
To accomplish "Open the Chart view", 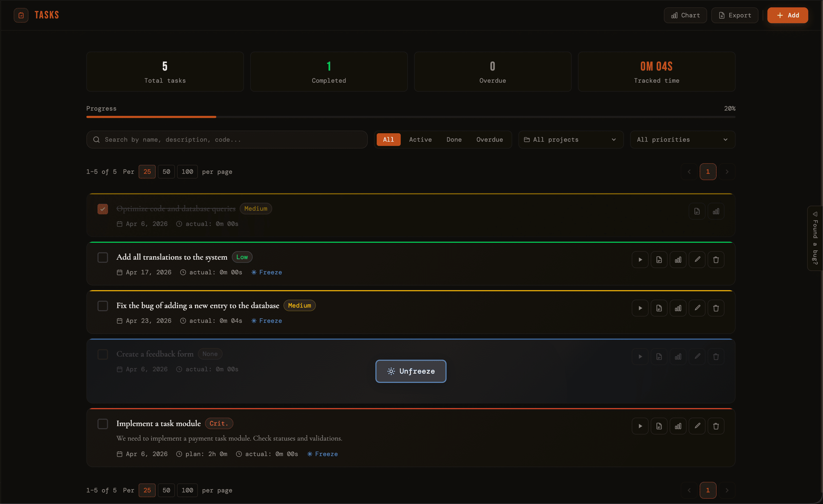I will [x=685, y=15].
